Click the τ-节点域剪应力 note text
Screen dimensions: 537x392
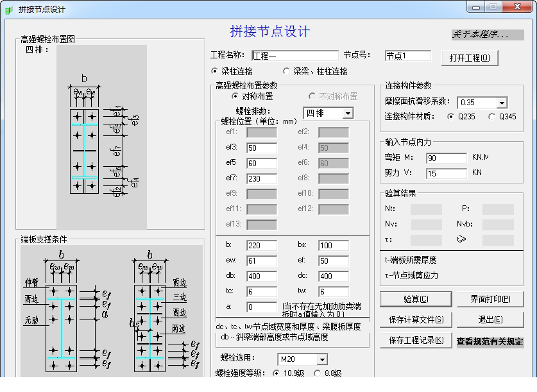(x=411, y=276)
